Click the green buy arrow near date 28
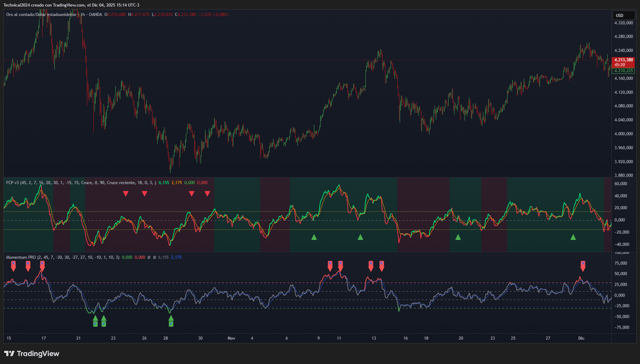The width and height of the screenshot is (640, 364). (171, 321)
